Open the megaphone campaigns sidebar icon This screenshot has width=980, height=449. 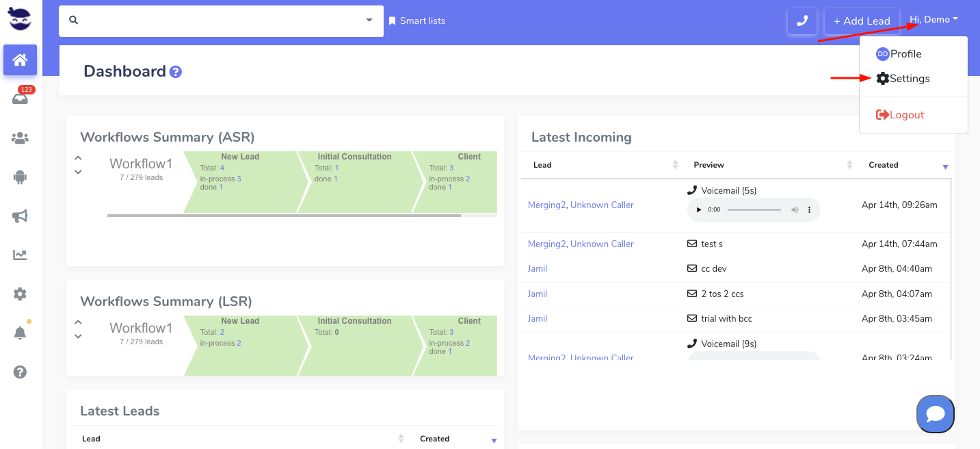click(20, 216)
